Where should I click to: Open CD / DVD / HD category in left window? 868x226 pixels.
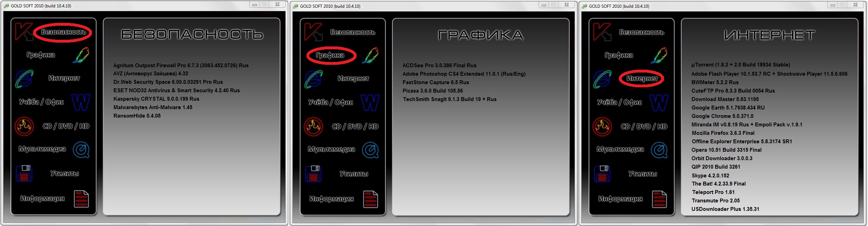(66, 126)
